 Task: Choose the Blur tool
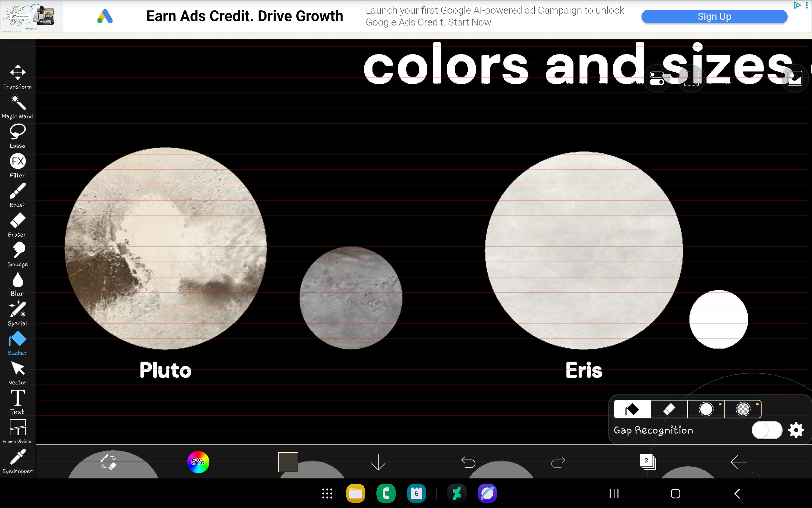click(17, 284)
